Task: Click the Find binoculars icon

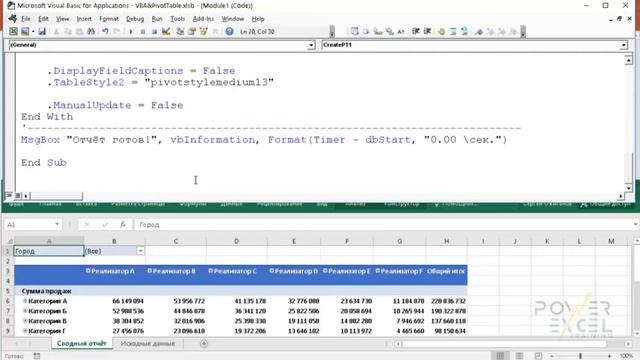Action: coord(91,31)
